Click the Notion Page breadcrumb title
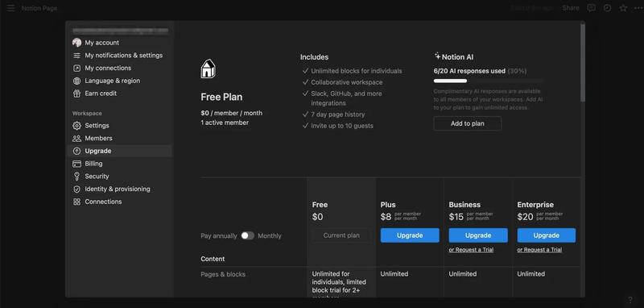Screen dimensions: 644x308 pyautogui.click(x=39, y=8)
